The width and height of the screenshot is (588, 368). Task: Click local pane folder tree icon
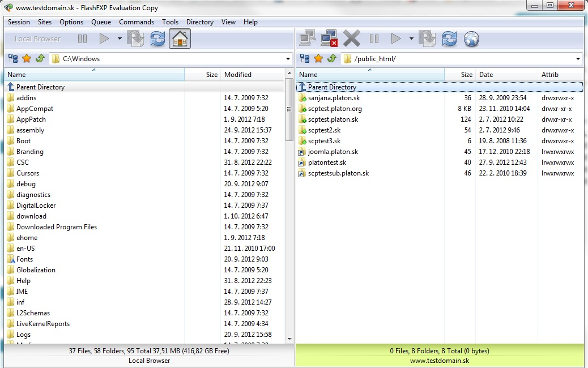click(x=13, y=58)
